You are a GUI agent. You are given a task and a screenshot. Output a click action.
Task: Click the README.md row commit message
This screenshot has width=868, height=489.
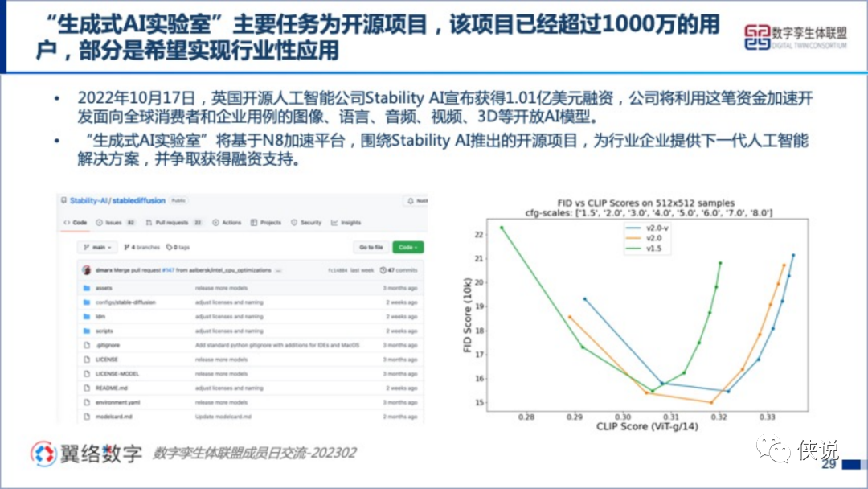coord(229,388)
